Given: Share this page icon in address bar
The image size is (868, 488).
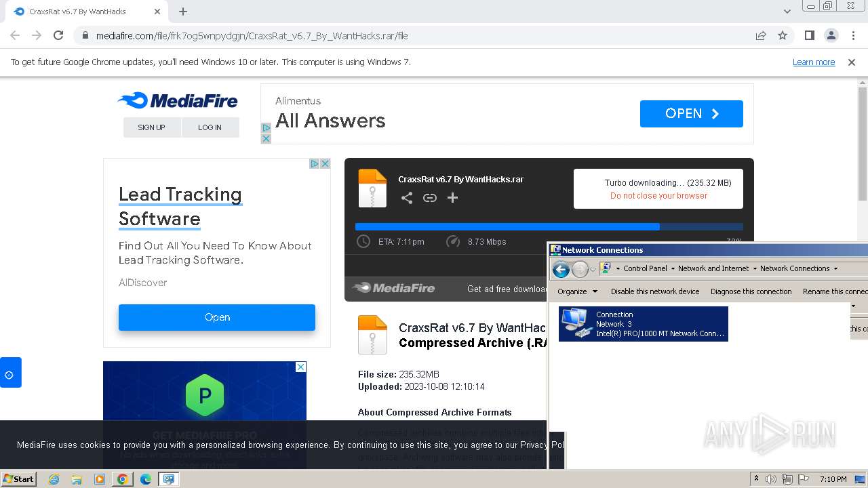Looking at the screenshot, I should point(761,35).
